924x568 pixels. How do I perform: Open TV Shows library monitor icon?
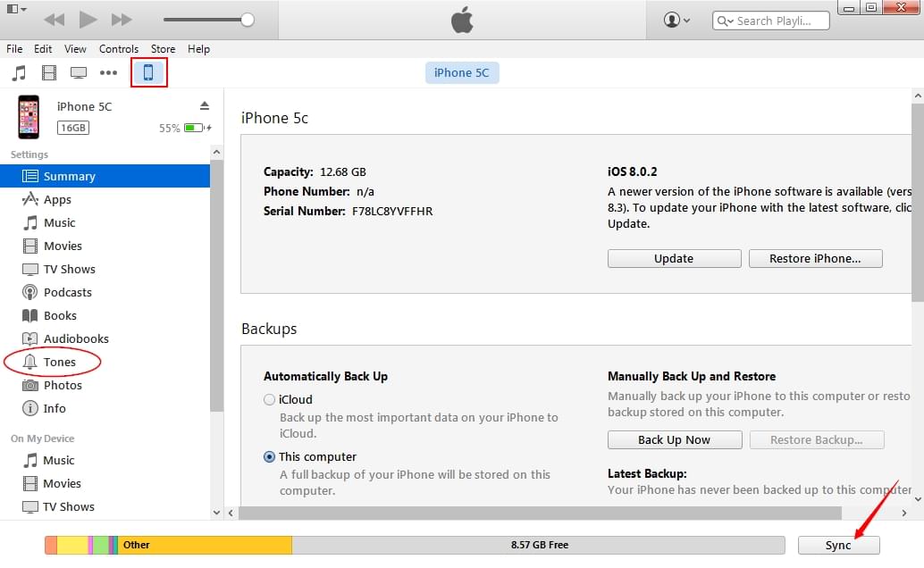pos(79,73)
